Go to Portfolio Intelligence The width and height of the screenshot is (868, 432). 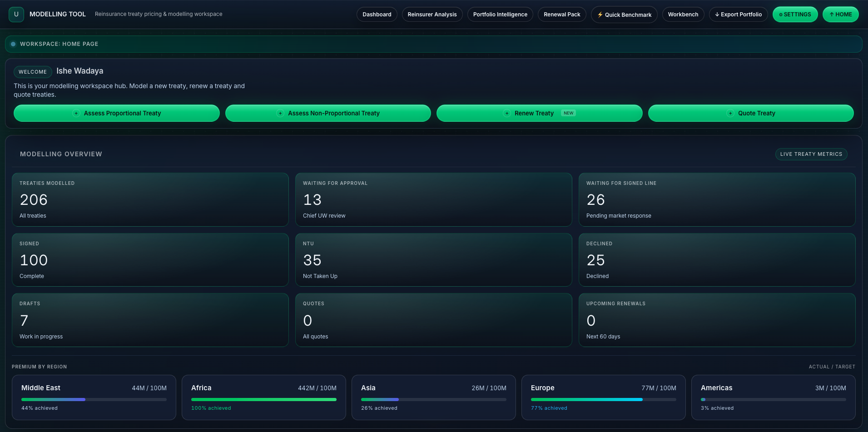[500, 15]
